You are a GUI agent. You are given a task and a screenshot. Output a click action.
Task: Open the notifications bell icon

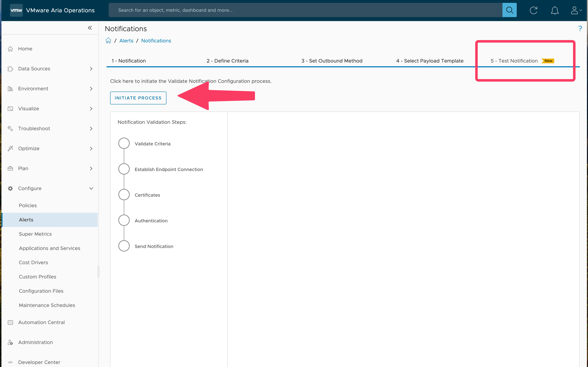click(x=555, y=10)
